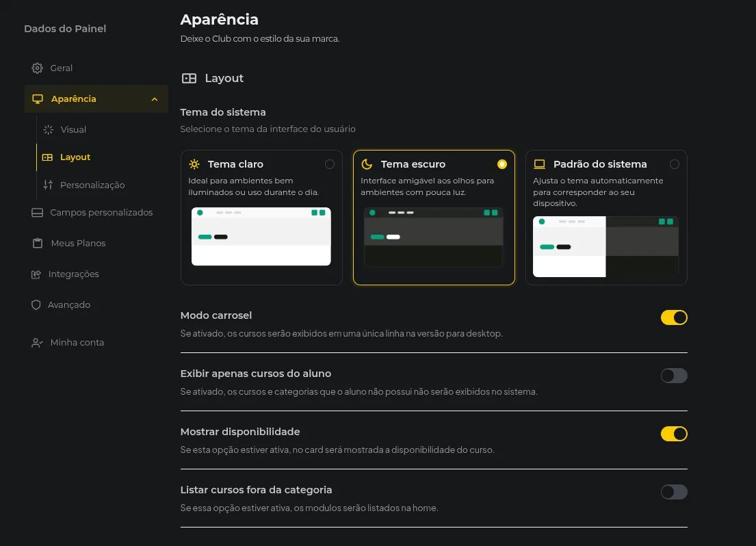This screenshot has height=546, width=756.
Task: Click the light theme preview thumbnail
Action: coord(261,236)
